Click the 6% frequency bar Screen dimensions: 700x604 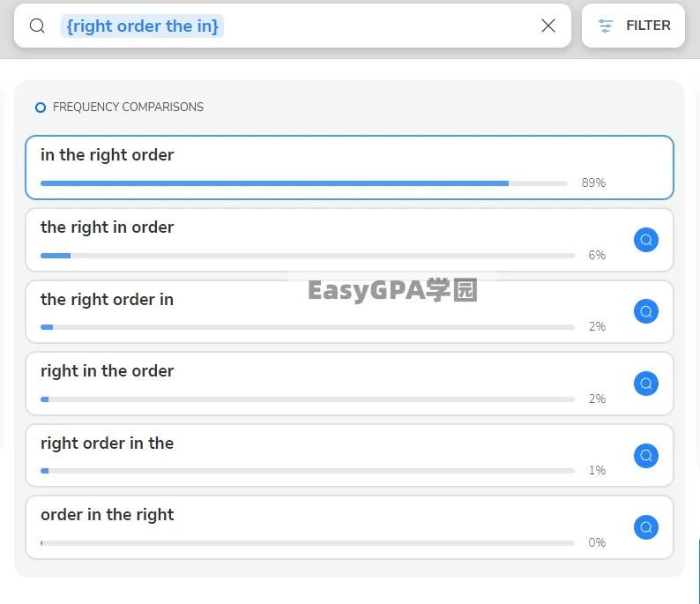pyautogui.click(x=307, y=256)
